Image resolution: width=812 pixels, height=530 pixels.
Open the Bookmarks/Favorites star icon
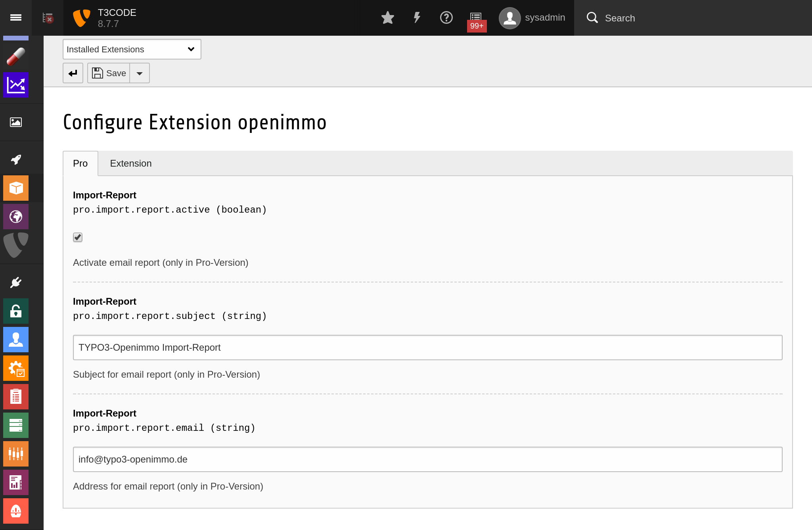click(x=387, y=18)
